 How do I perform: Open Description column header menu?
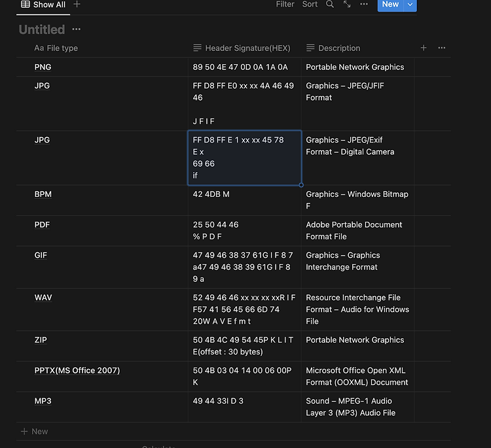click(x=333, y=48)
